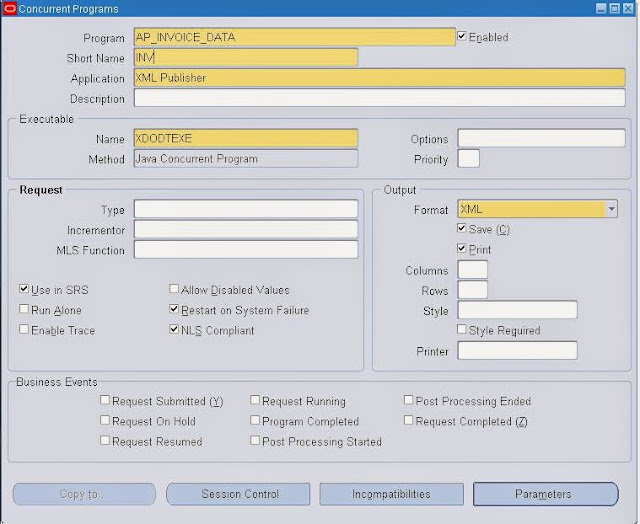
Task: Check Allow Disabled Values
Action: click(x=174, y=289)
